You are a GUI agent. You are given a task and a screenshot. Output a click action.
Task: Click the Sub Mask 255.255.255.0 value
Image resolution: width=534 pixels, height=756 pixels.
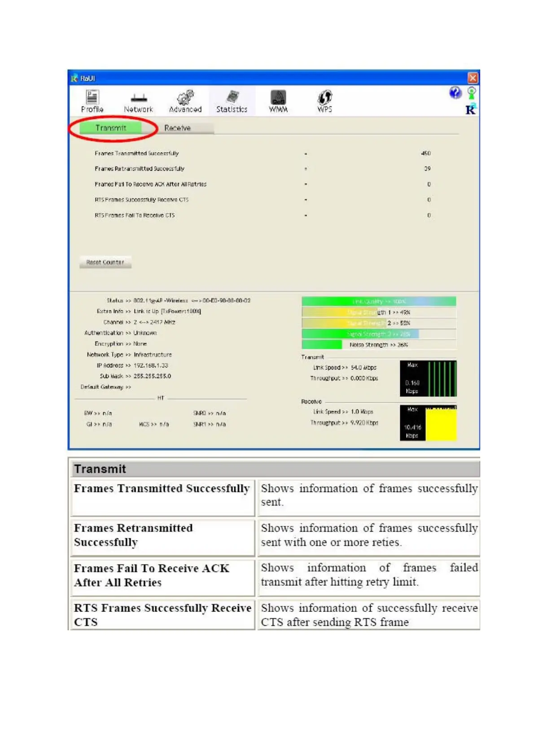pyautogui.click(x=152, y=376)
